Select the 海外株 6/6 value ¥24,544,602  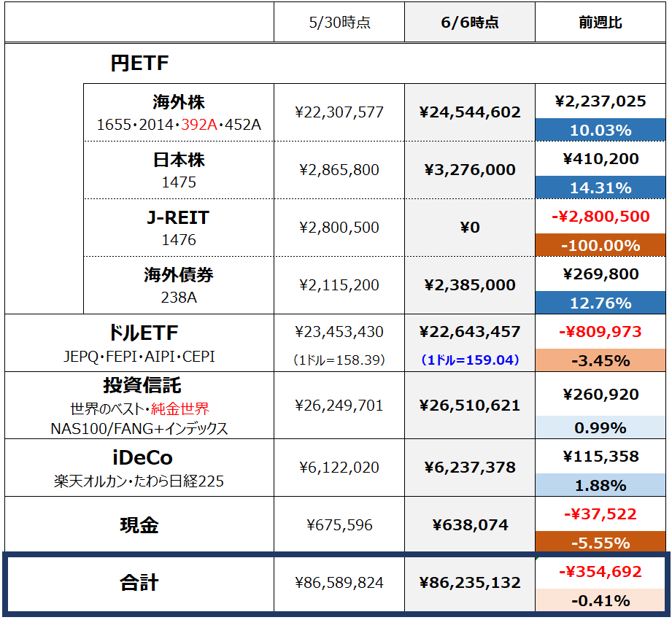470,112
